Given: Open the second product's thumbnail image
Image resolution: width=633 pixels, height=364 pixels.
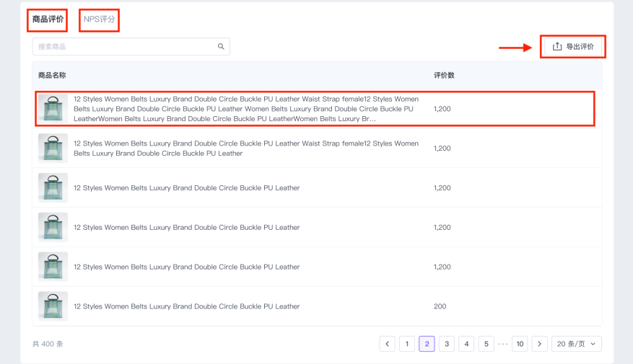Looking at the screenshot, I should coord(53,148).
